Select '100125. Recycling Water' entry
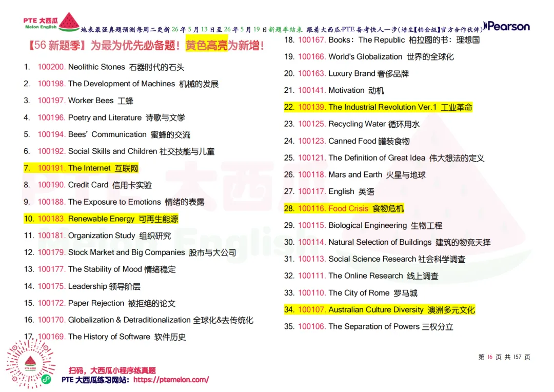The width and height of the screenshot is (554, 392). (352, 124)
